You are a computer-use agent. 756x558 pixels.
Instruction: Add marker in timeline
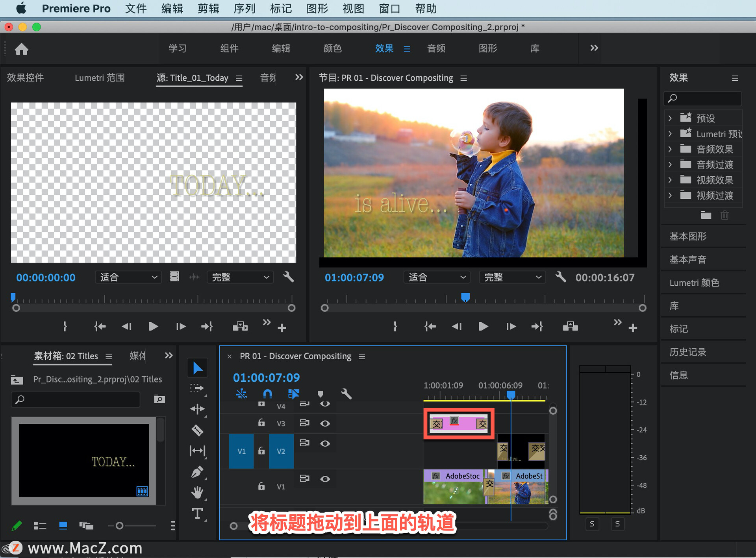[321, 394]
